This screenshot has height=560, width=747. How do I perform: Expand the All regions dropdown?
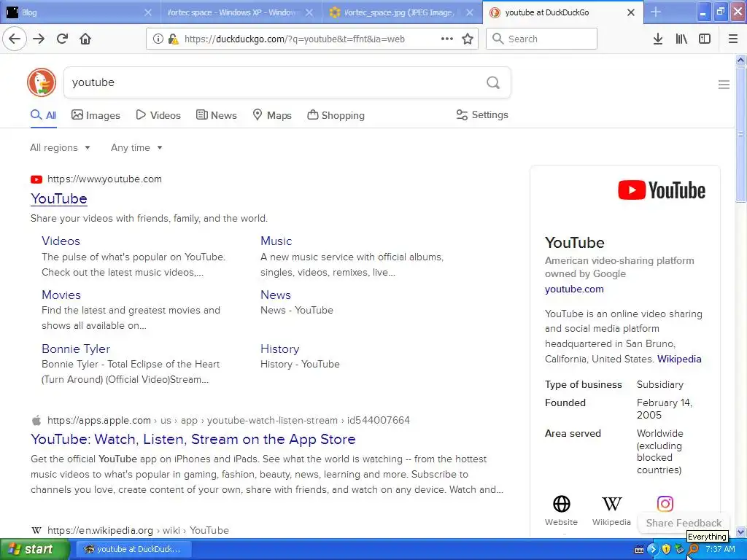60,147
